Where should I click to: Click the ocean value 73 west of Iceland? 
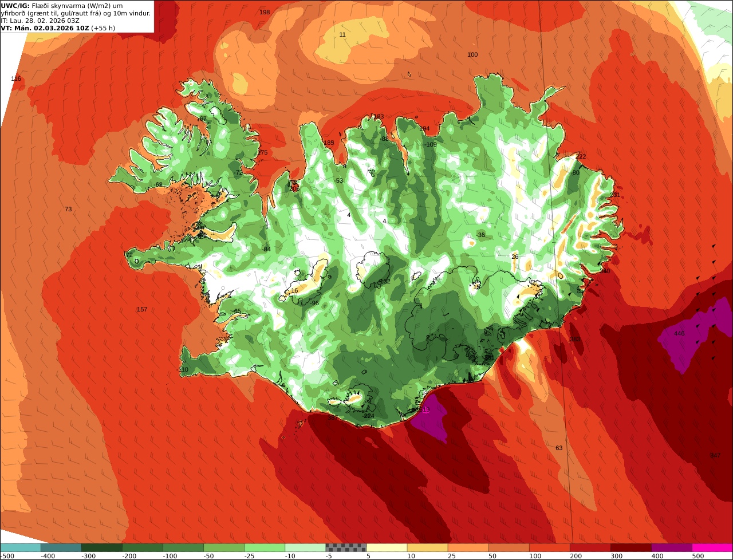(68, 209)
